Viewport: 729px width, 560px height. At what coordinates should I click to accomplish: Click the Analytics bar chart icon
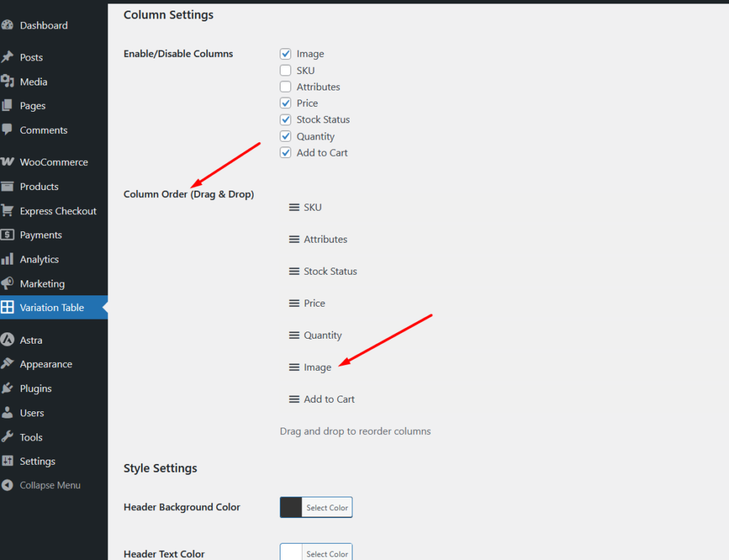coord(7,260)
